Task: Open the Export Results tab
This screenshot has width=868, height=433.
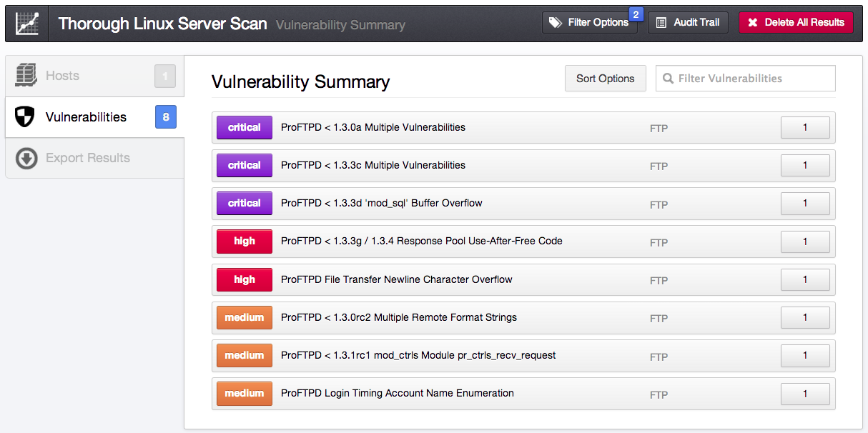Action: [94, 158]
